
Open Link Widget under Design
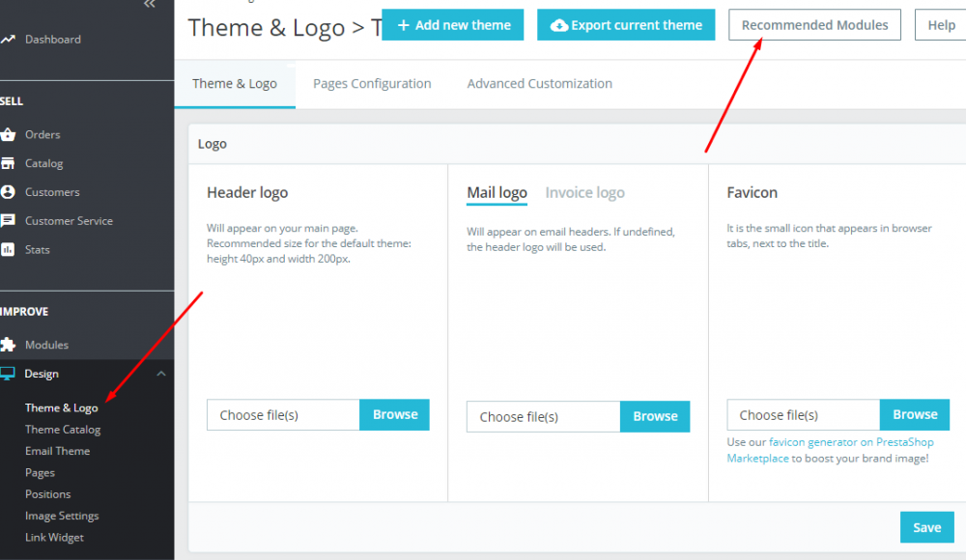click(x=54, y=537)
